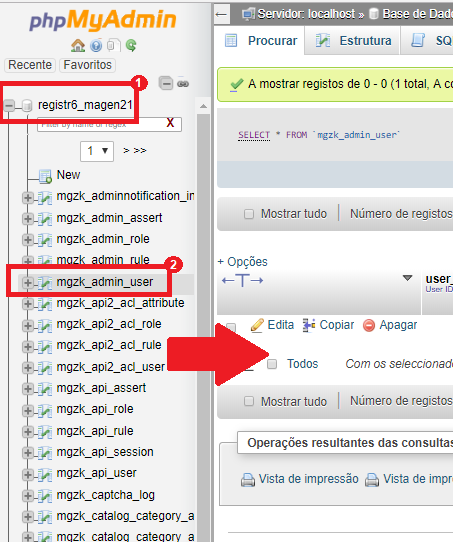Click the mgzk_captcha_log table icon
The width and height of the screenshot is (453, 542).
click(45, 495)
